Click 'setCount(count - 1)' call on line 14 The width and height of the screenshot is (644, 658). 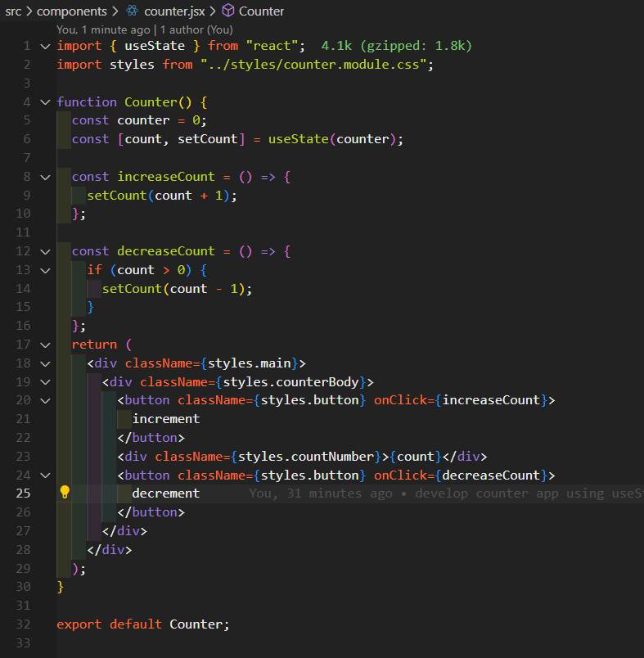click(x=173, y=289)
